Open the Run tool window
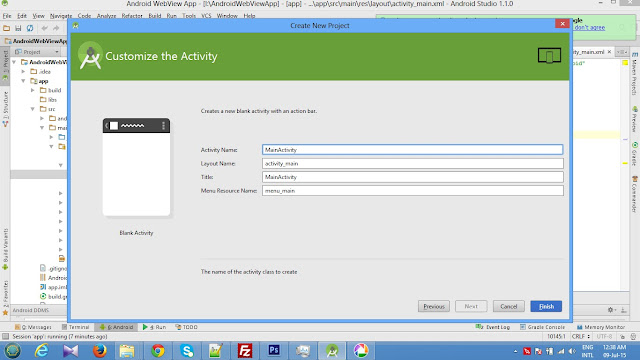This screenshot has height=360, width=640. tap(154, 327)
